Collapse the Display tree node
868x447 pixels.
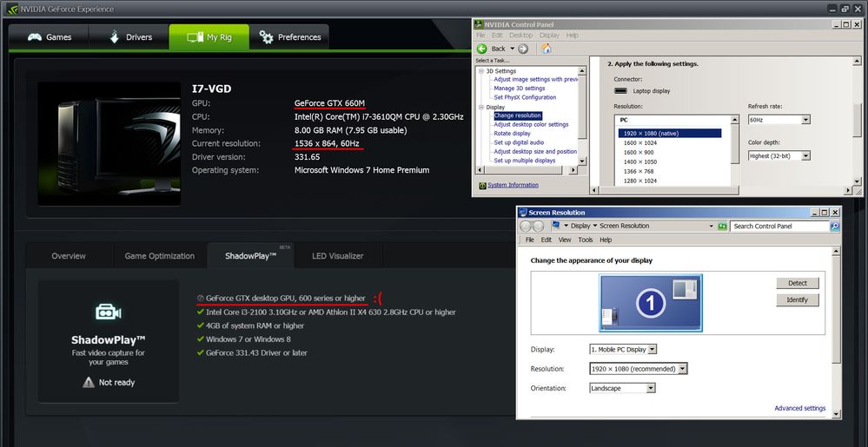(x=481, y=108)
